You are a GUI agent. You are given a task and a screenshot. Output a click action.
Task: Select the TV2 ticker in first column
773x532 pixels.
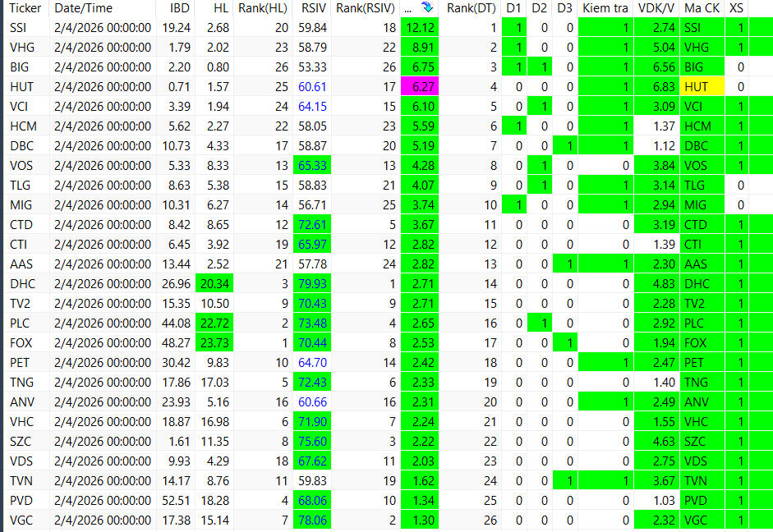(21, 304)
